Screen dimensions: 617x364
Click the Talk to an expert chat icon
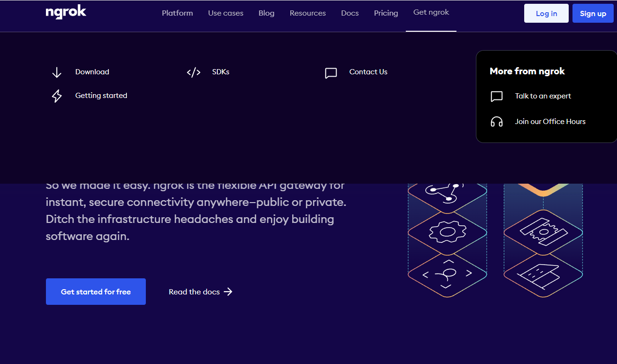pos(497,97)
